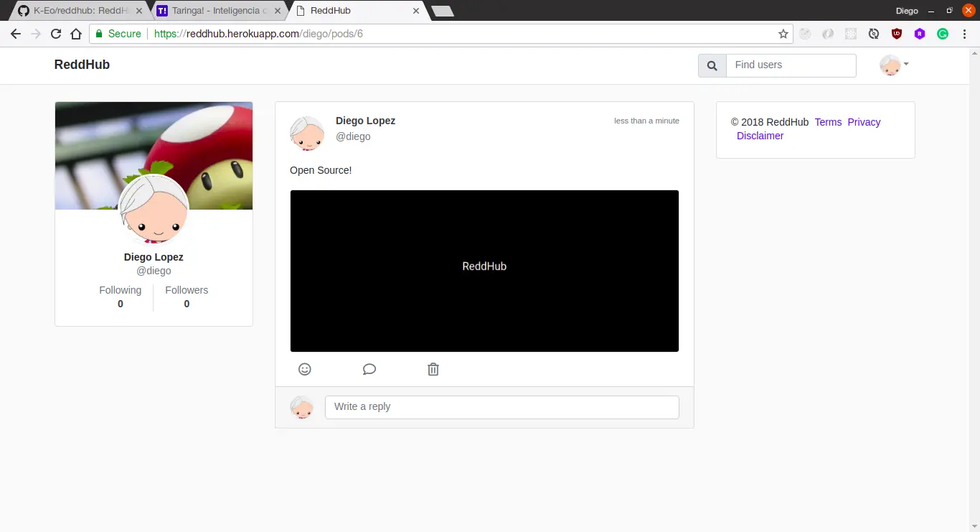The width and height of the screenshot is (980, 532).
Task: Click Diego Lopez name on the profile card
Action: (x=154, y=257)
